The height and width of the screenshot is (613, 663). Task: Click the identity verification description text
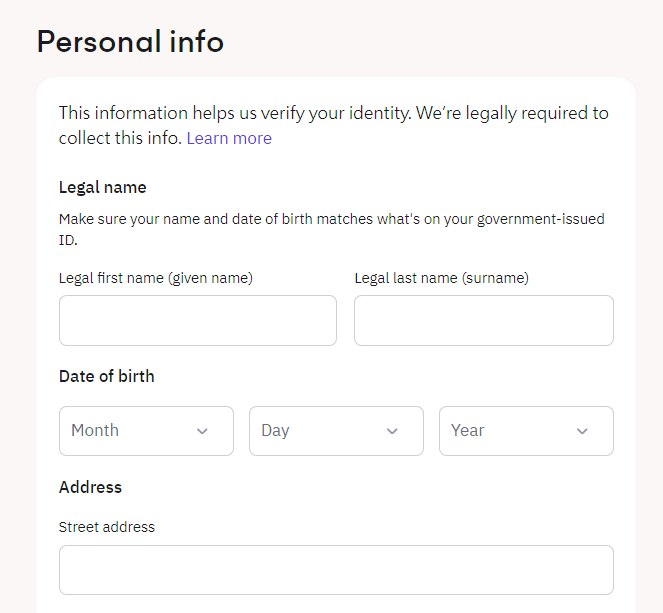[333, 114]
